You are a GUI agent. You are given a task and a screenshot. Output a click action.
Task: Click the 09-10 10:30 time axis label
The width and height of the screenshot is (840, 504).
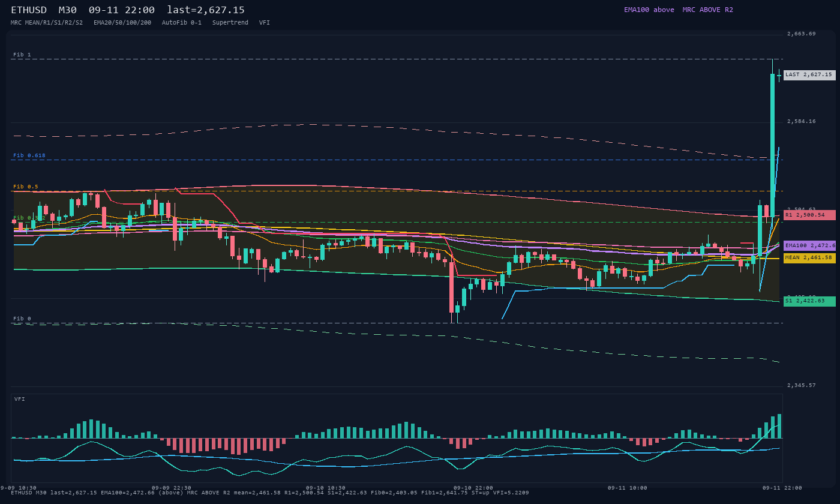click(326, 488)
